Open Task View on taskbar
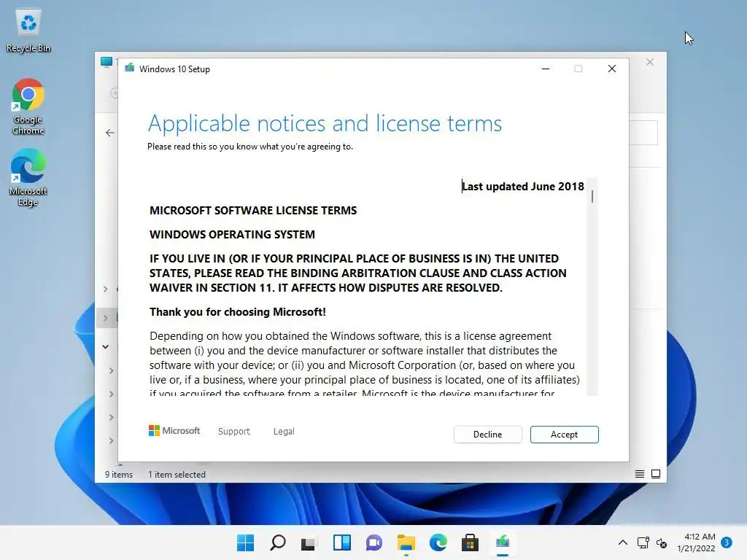747x560 pixels. pyautogui.click(x=309, y=542)
